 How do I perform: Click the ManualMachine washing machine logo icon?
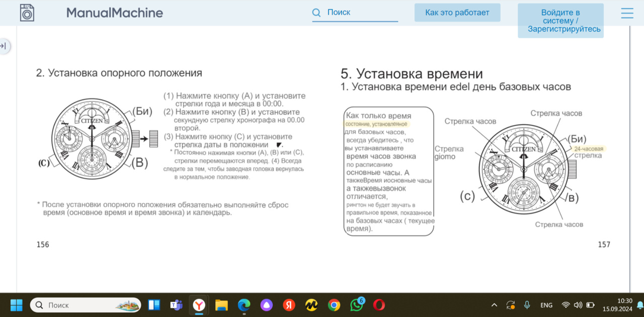pyautogui.click(x=27, y=13)
